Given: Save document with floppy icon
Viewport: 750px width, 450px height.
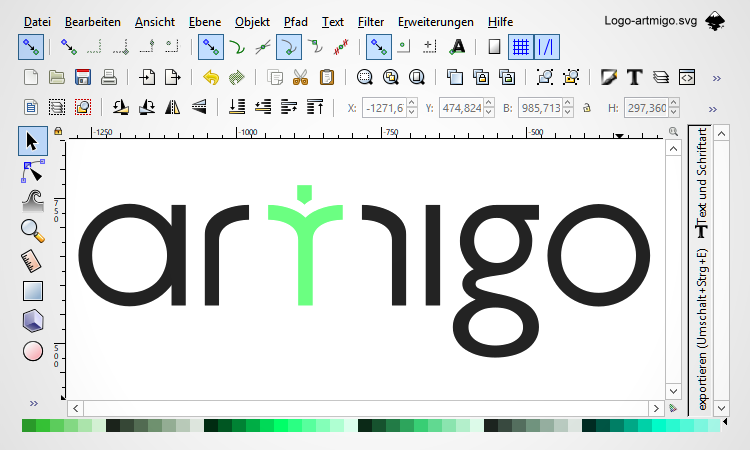Looking at the screenshot, I should pyautogui.click(x=83, y=77).
